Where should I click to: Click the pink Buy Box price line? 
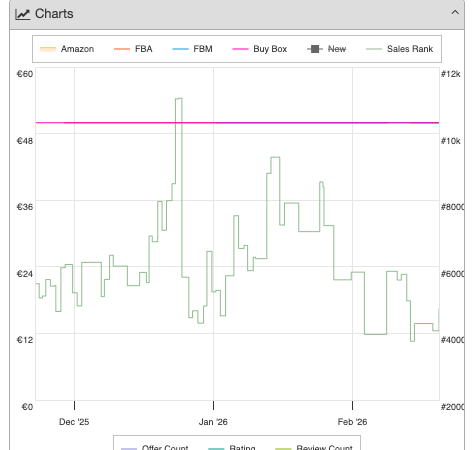point(237,123)
